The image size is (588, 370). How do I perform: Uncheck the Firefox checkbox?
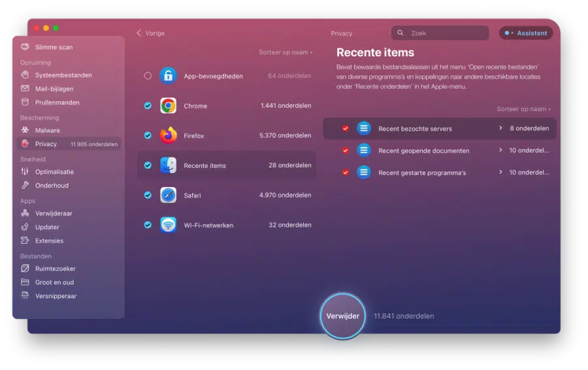[148, 135]
